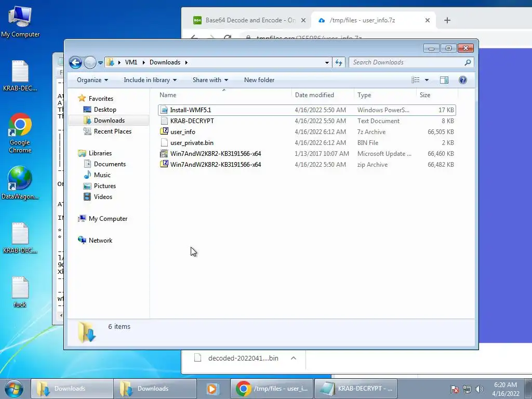Open My Computer desktop icon
Viewport: 532px width, 399px height.
point(20,21)
